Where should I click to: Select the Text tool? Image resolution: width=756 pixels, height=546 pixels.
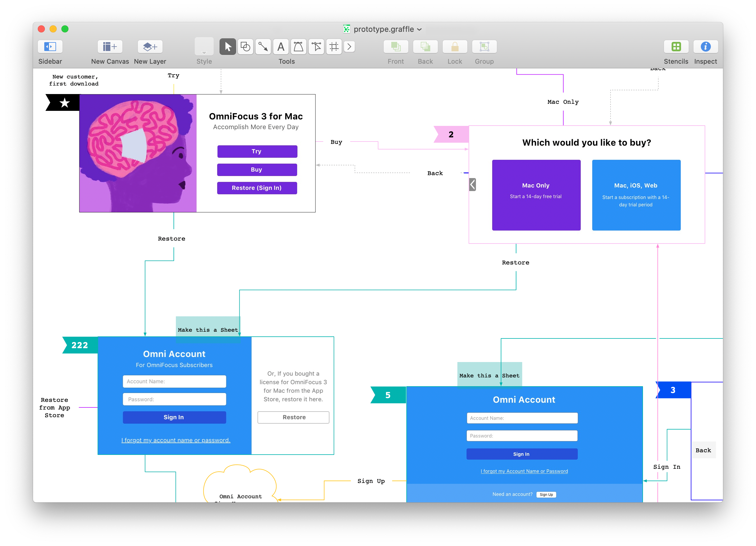pos(281,47)
